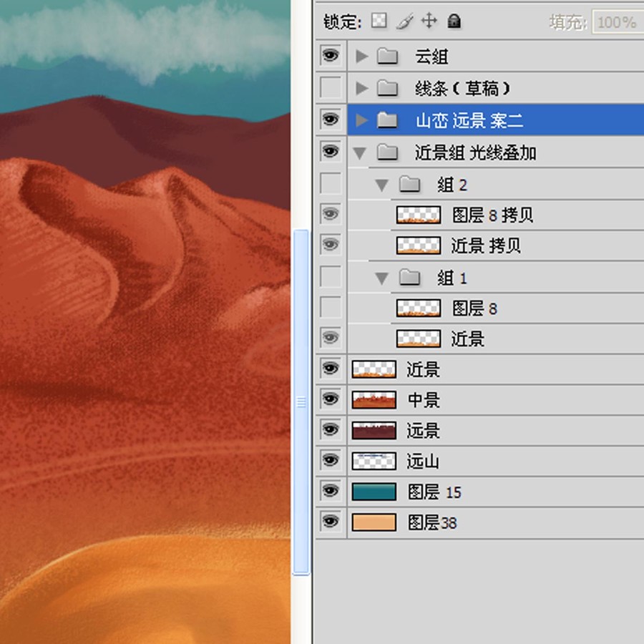The width and height of the screenshot is (644, 644).
Task: Collapse the 组 2 group
Action: 382,185
